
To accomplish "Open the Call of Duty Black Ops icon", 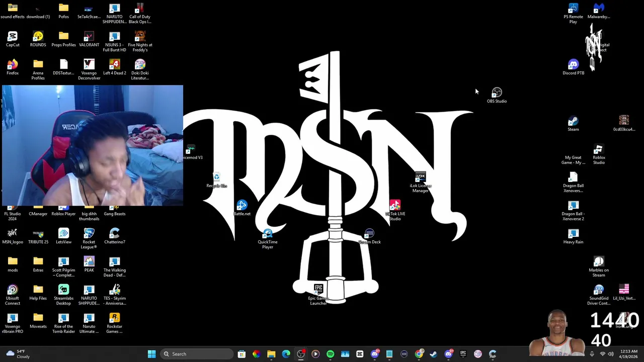I will (140, 13).
